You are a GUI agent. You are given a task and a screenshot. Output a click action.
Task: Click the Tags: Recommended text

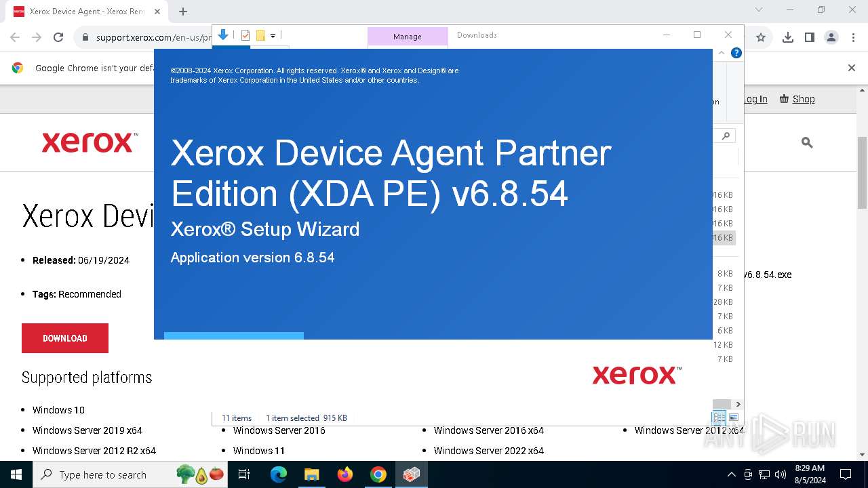click(x=77, y=294)
